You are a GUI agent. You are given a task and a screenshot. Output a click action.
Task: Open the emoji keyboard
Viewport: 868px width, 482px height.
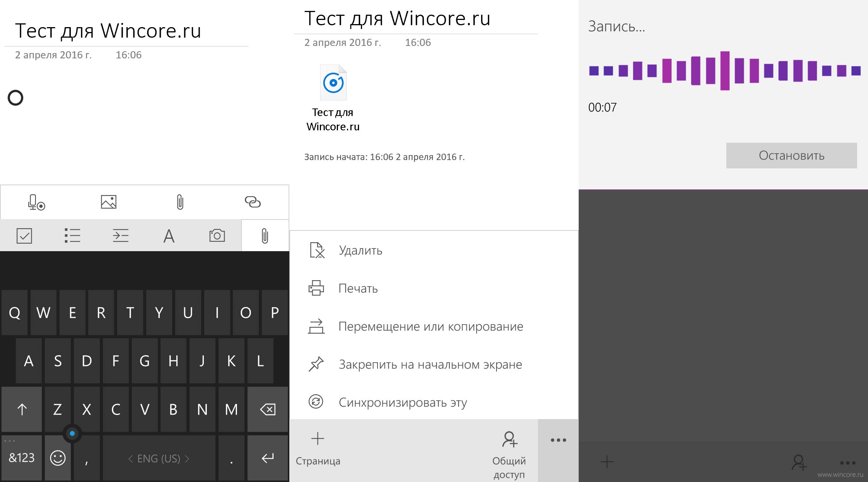tap(58, 458)
